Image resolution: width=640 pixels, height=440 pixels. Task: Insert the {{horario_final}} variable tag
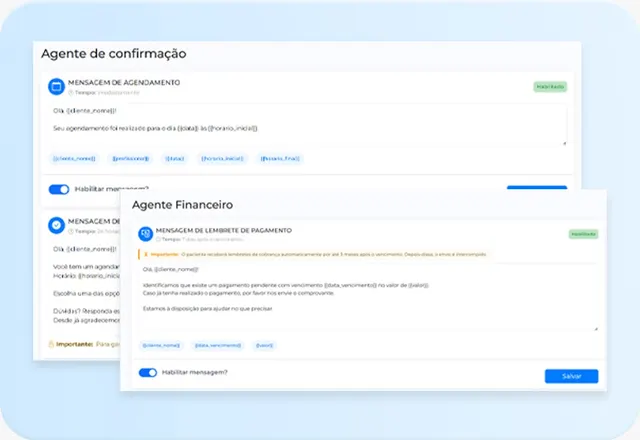(280, 158)
